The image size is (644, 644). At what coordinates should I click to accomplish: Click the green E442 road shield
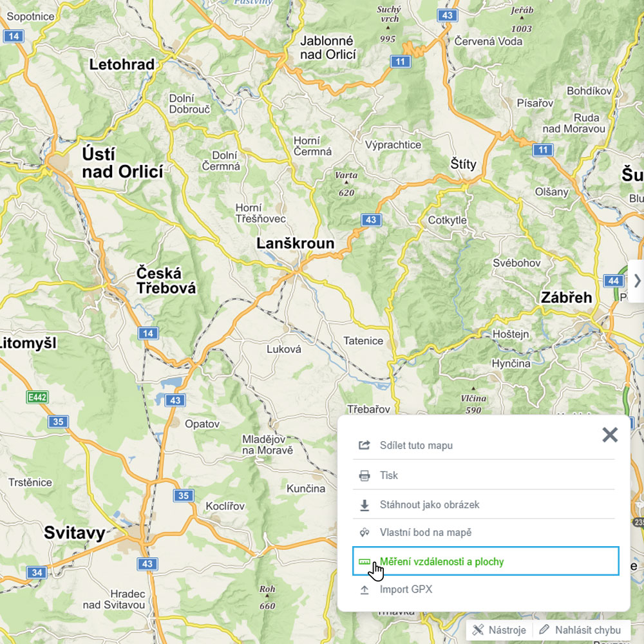tap(37, 397)
